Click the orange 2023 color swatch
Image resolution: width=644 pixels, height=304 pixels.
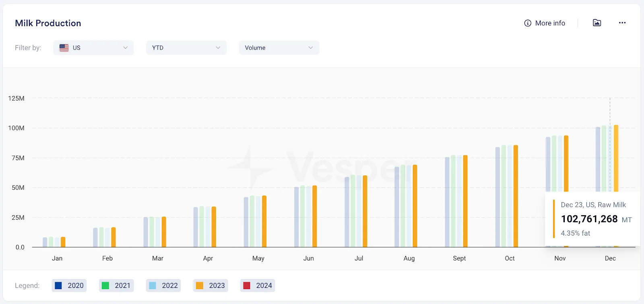click(200, 285)
